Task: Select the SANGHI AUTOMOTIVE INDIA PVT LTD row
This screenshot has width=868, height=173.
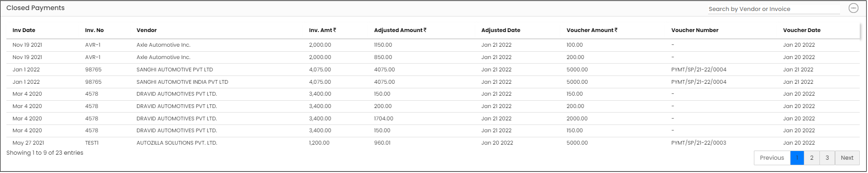Action: tap(434, 82)
